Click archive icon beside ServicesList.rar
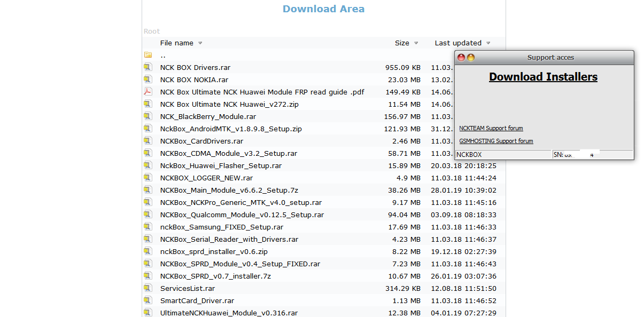 [x=148, y=288]
